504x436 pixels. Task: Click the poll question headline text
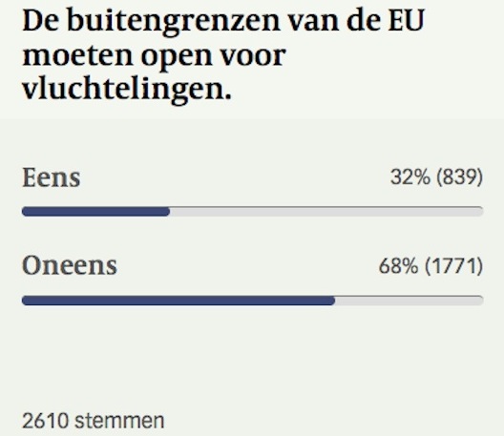pyautogui.click(x=223, y=54)
